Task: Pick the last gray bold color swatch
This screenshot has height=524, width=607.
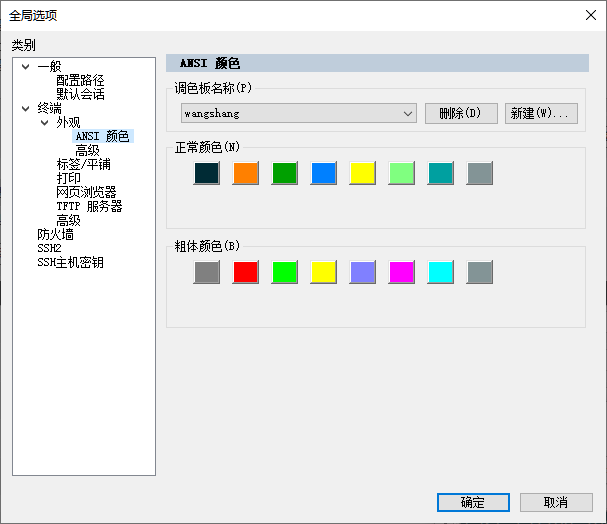Action: [480, 272]
